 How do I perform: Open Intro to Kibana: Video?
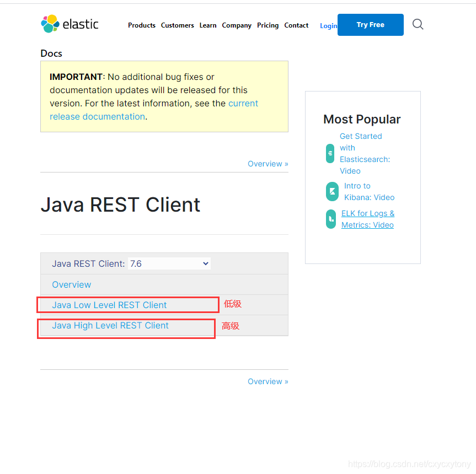coord(369,191)
